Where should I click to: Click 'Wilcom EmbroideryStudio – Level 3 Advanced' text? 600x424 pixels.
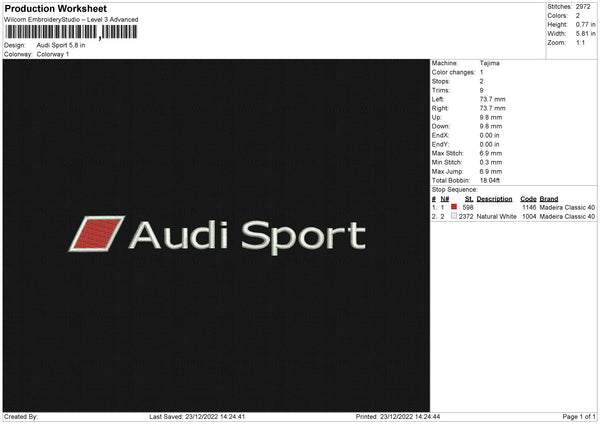tap(71, 20)
